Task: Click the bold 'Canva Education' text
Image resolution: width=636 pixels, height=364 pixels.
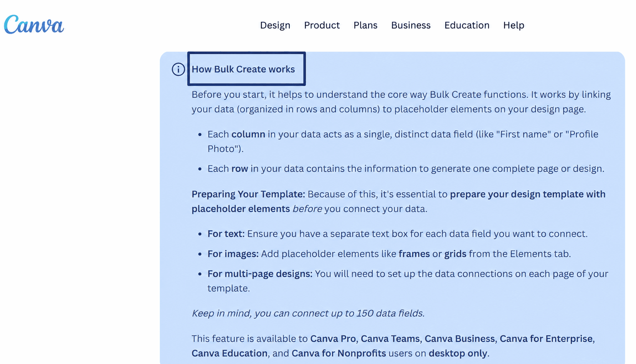Action: point(230,353)
